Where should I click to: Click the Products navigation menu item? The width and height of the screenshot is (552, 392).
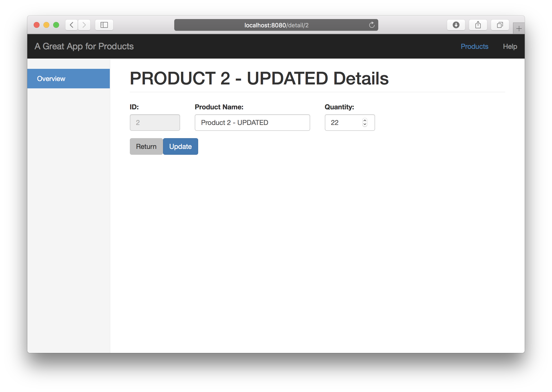click(475, 47)
